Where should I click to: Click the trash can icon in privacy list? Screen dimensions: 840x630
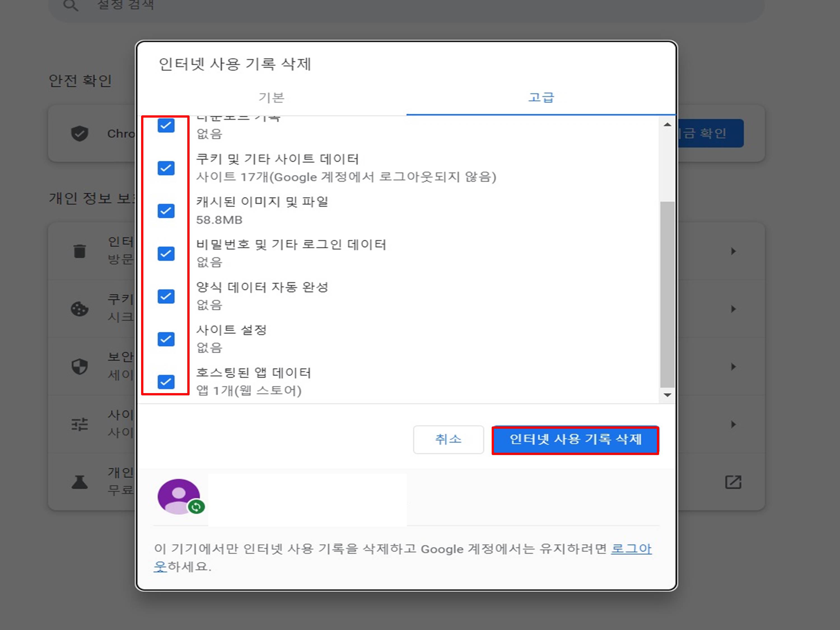(79, 251)
